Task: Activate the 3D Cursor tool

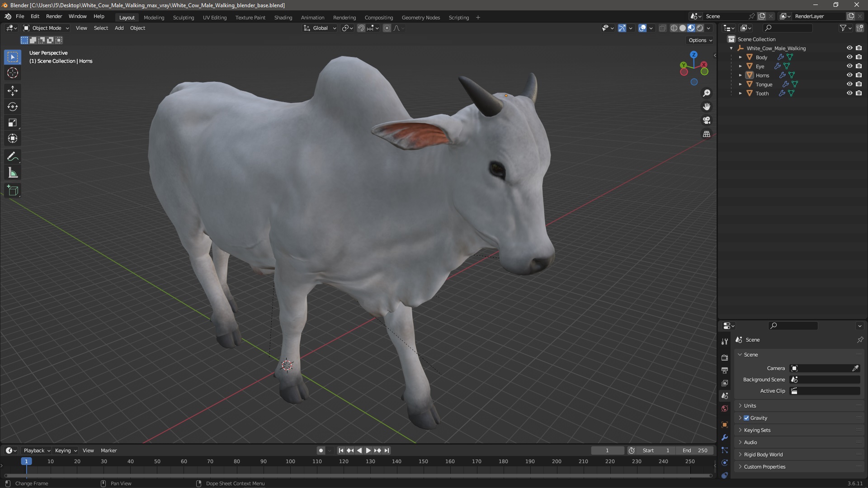Action: 13,73
